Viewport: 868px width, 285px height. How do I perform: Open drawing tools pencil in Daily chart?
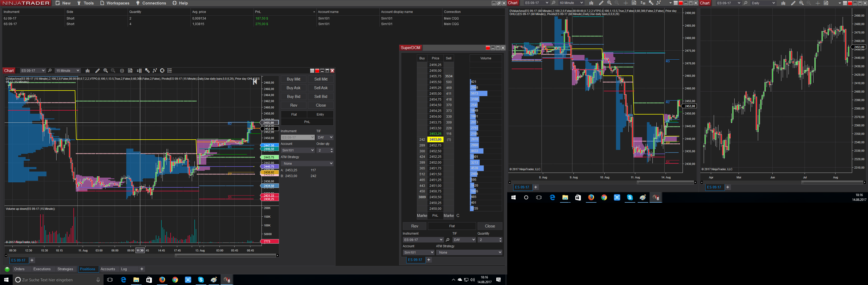793,3
